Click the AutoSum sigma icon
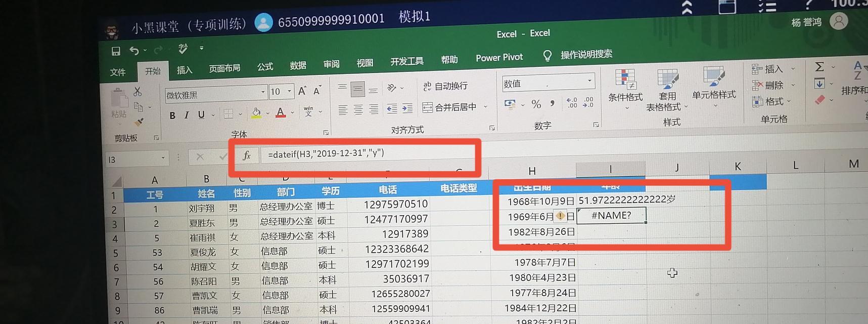868x324 pixels. click(819, 66)
